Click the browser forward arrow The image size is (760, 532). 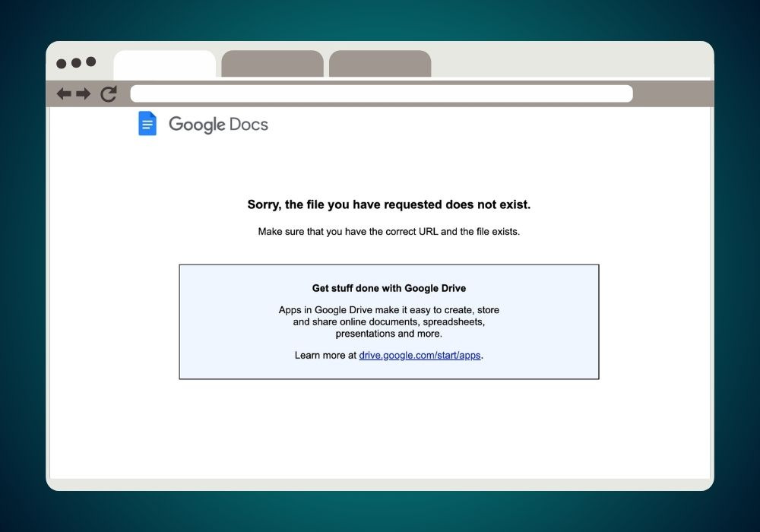click(84, 93)
